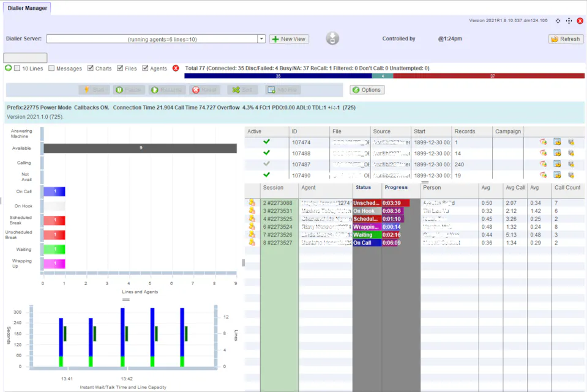Screen dimensions: 587x392
Task: Sort files by Records column header
Action: pyautogui.click(x=465, y=131)
